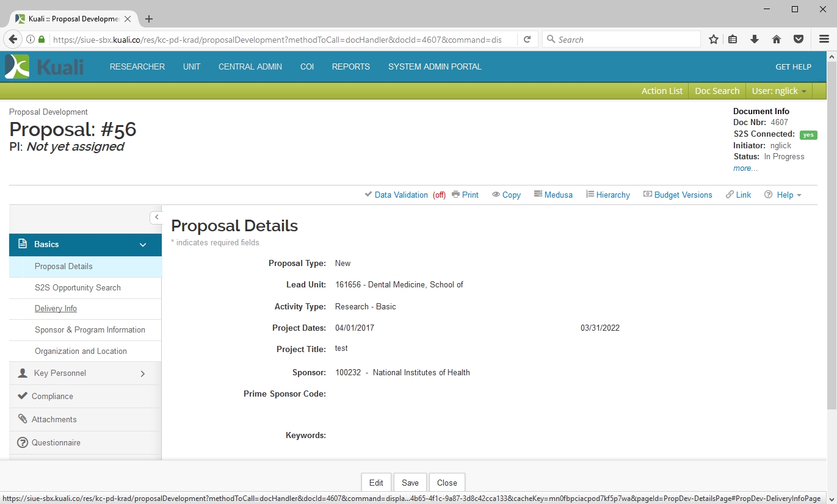This screenshot has height=504, width=837.
Task: Open the RESEARCHER menu
Action: (137, 67)
